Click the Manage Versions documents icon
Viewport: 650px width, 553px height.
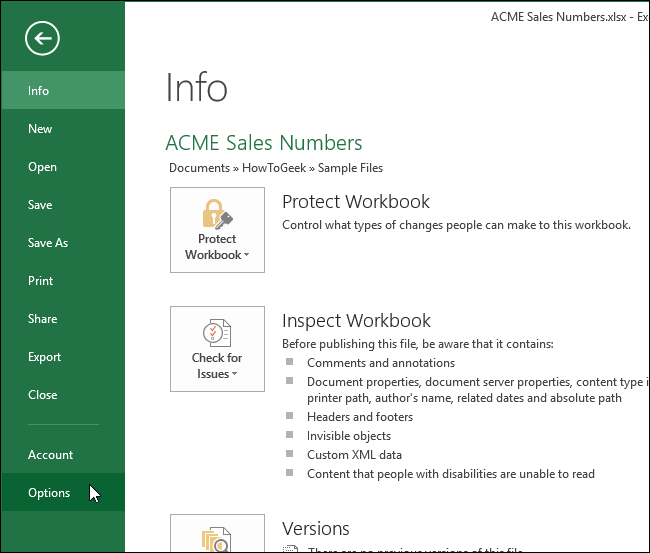pyautogui.click(x=216, y=539)
